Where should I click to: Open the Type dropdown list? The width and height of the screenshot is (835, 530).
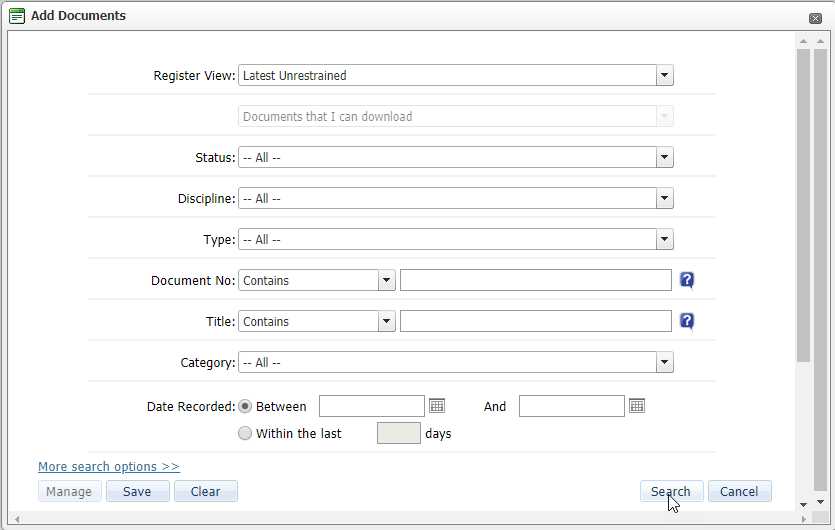[665, 239]
